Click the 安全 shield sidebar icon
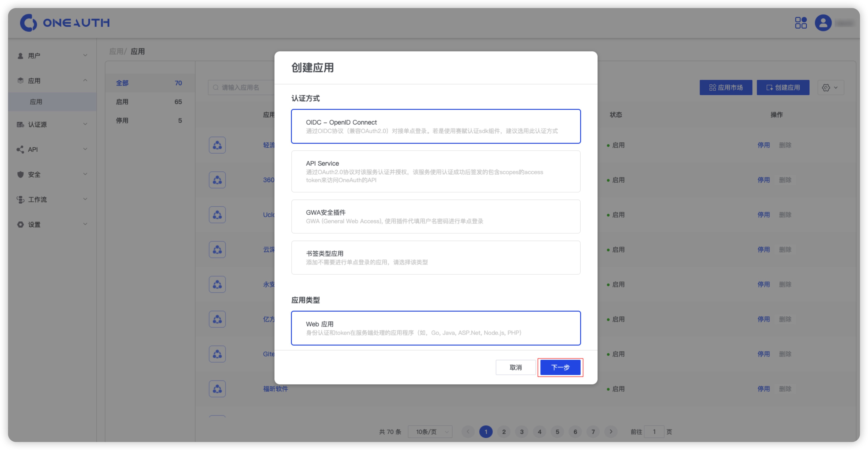The image size is (868, 450). coord(21,174)
